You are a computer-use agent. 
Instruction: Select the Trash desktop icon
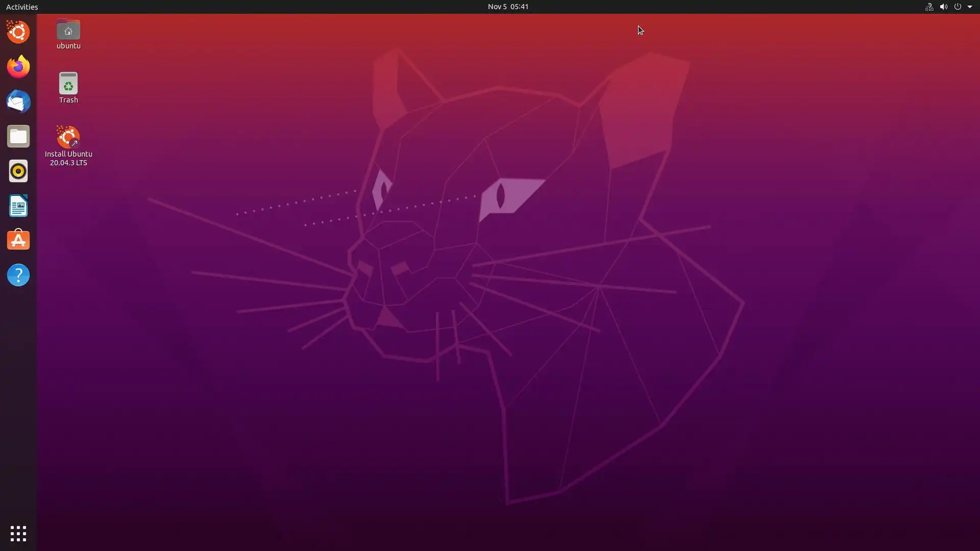pos(68,84)
